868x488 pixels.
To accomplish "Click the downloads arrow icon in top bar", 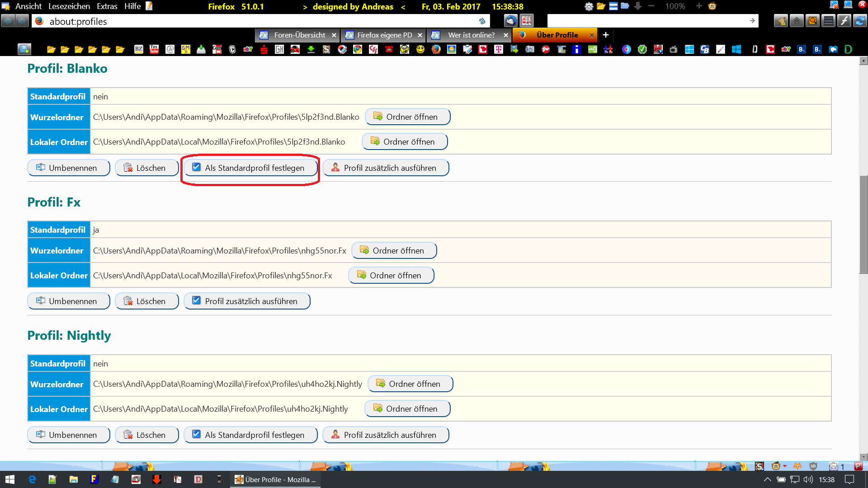I will click(638, 6).
